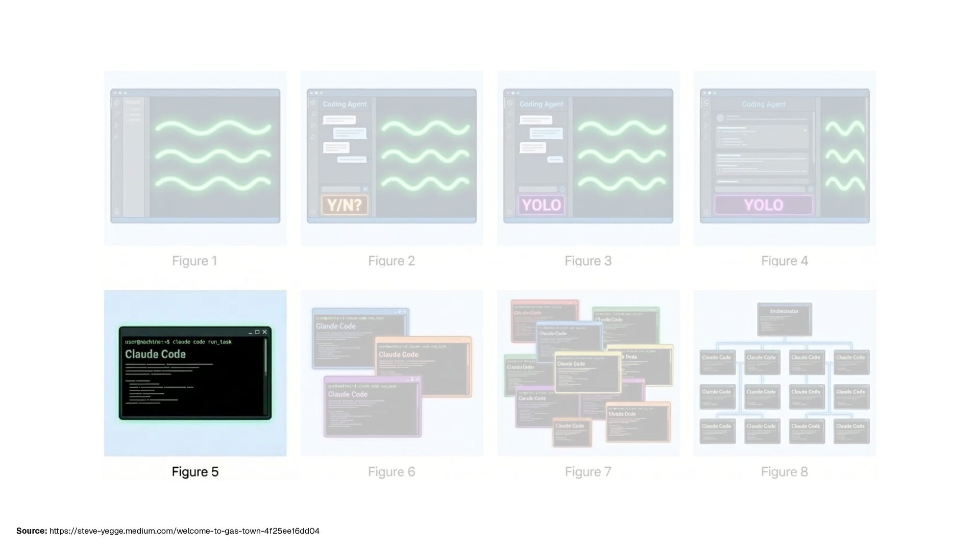
Task: Click the Figure 8 caption text
Action: (x=784, y=472)
